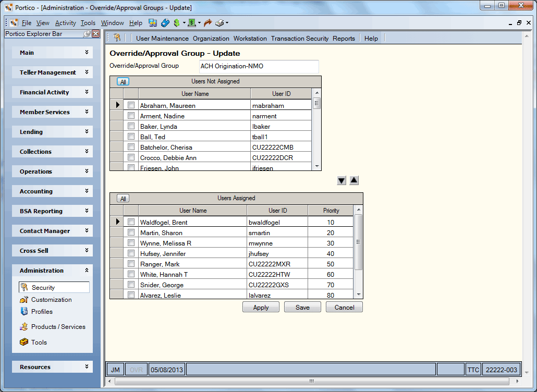The height and width of the screenshot is (392, 537).
Task: Click the Override/Approval Group input field
Action: coord(259,66)
